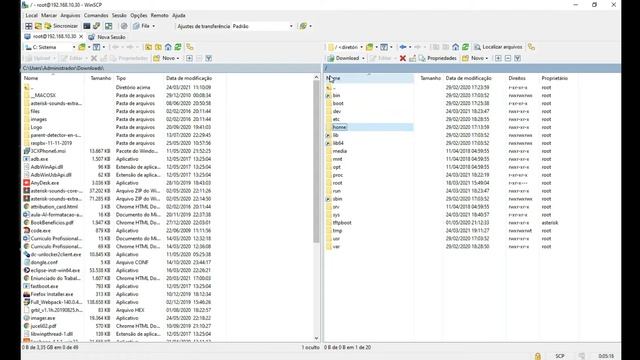Open the Remoto menu
Viewport: 640px width, 360px height.
coord(160,16)
